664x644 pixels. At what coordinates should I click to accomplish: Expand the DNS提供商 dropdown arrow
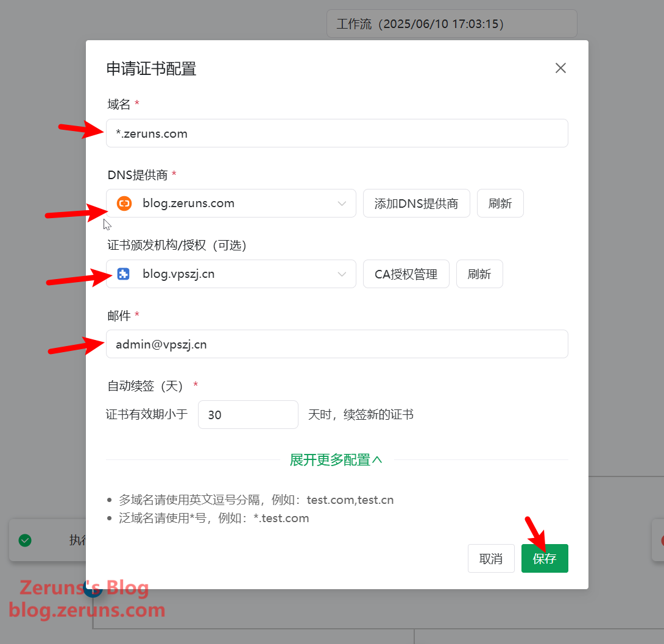tap(342, 203)
